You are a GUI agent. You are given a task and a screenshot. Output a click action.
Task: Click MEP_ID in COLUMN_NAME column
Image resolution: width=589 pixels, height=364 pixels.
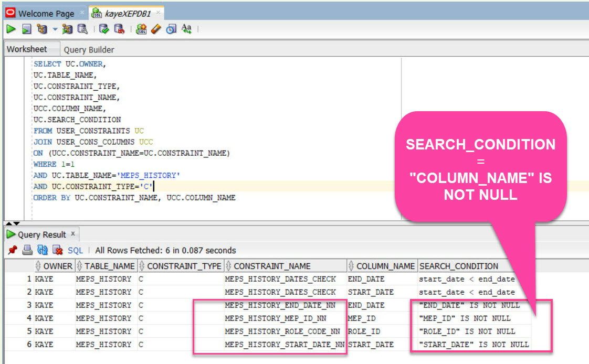(361, 318)
